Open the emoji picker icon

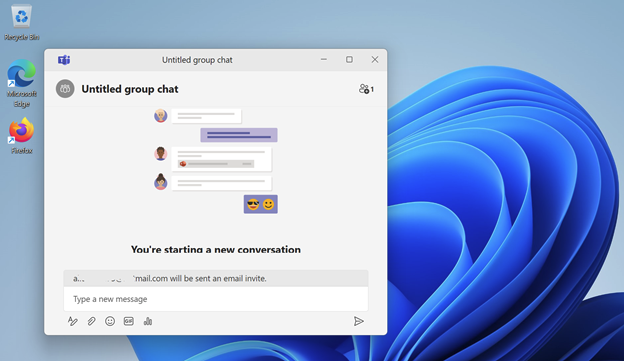tap(110, 321)
